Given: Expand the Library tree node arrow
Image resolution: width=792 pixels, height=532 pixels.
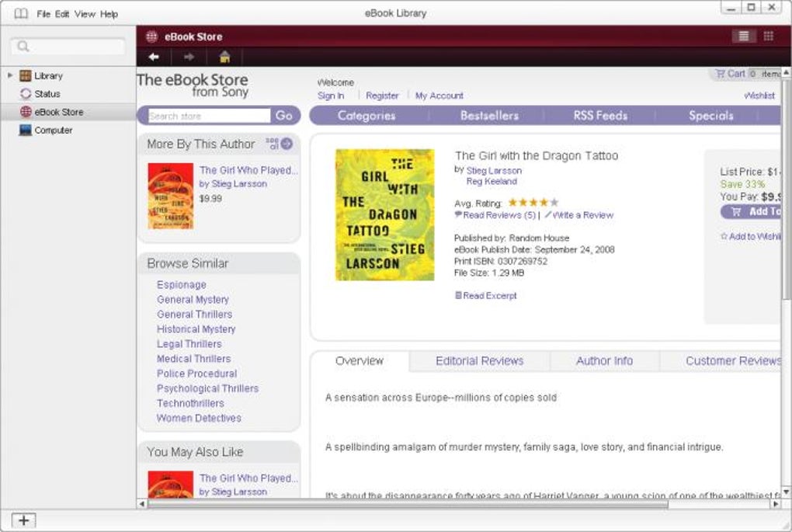Looking at the screenshot, I should tap(10, 75).
